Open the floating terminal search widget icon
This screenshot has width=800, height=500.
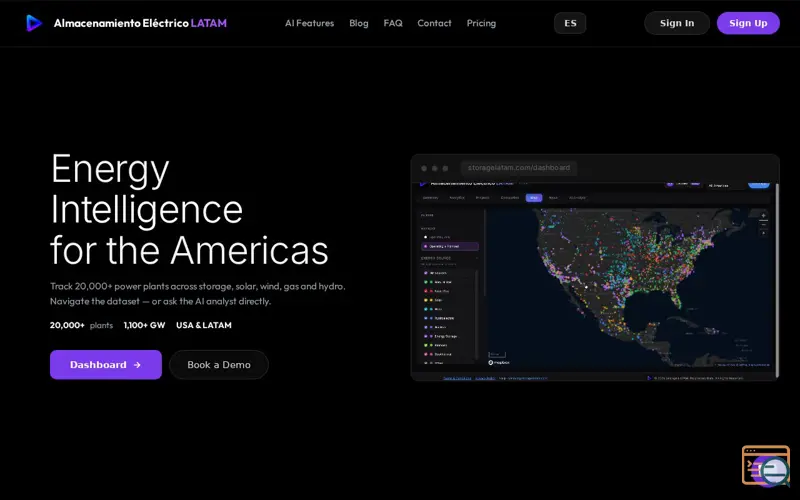coord(766,466)
